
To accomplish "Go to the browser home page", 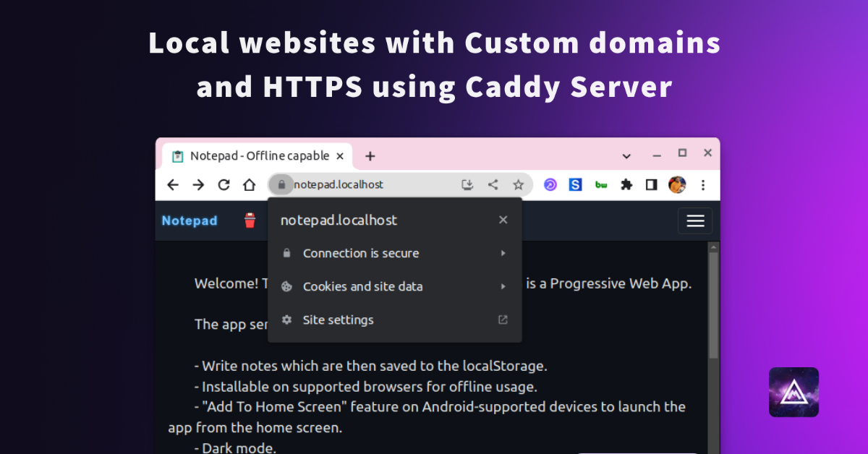I will (x=249, y=184).
